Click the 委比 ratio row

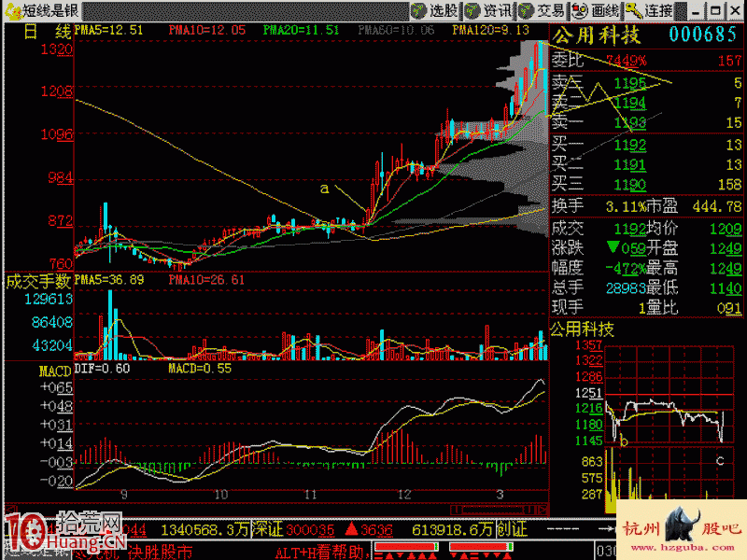(x=646, y=61)
